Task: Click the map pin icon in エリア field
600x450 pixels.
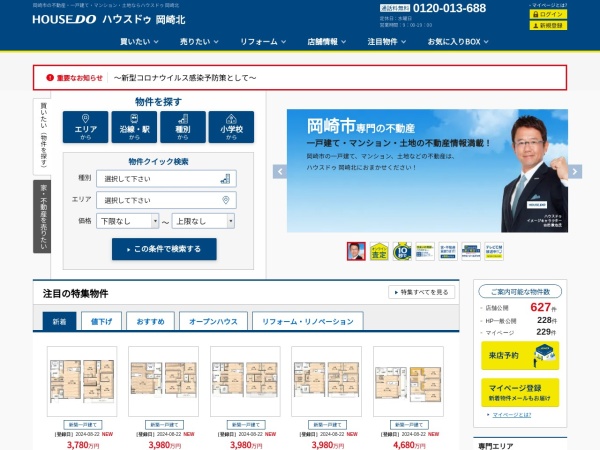Action: (x=226, y=200)
